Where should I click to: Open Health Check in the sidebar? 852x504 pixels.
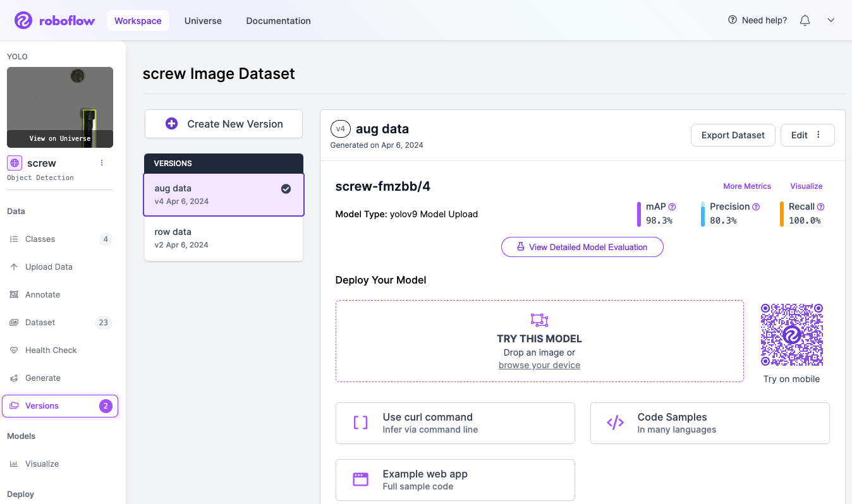click(x=51, y=350)
